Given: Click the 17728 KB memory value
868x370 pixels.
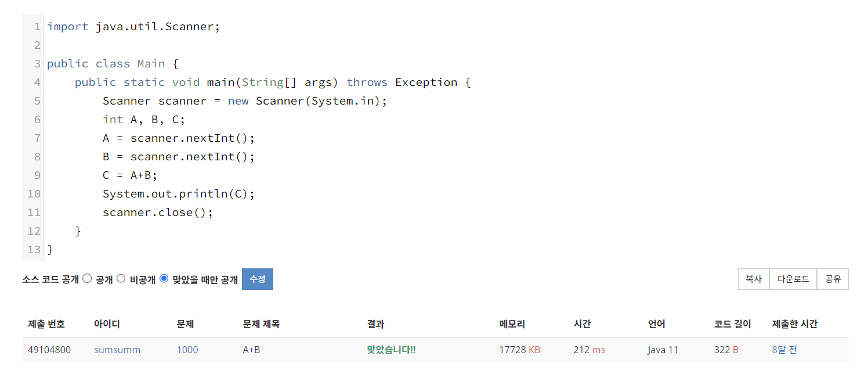Looking at the screenshot, I should (x=519, y=350).
